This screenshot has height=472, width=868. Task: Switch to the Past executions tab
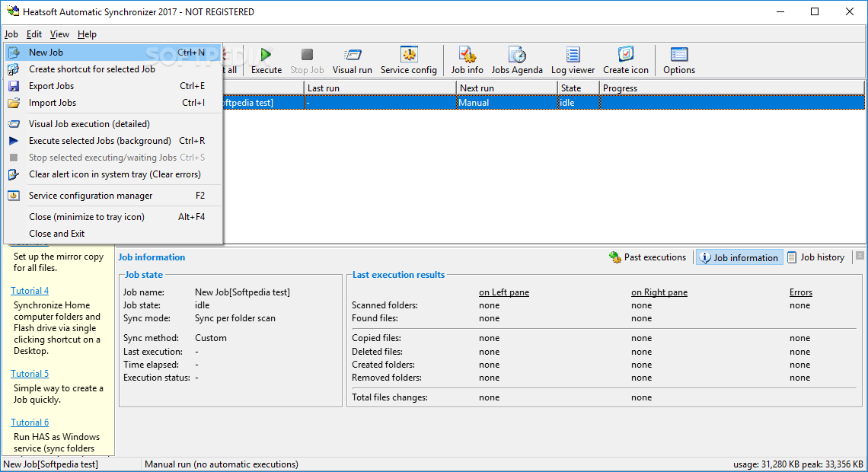point(648,257)
